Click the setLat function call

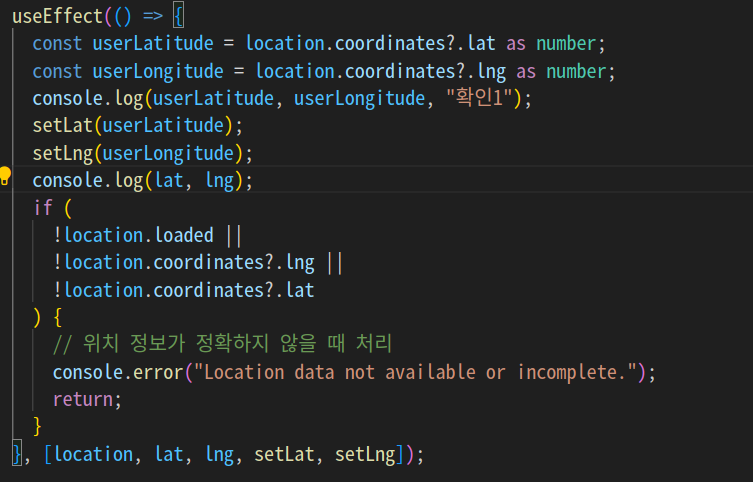pyautogui.click(x=62, y=126)
